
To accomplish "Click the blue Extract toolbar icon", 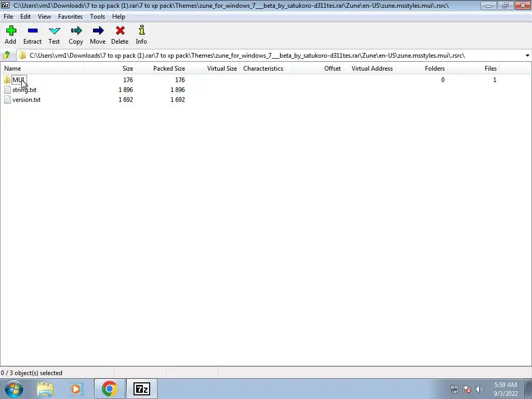I will click(x=33, y=31).
